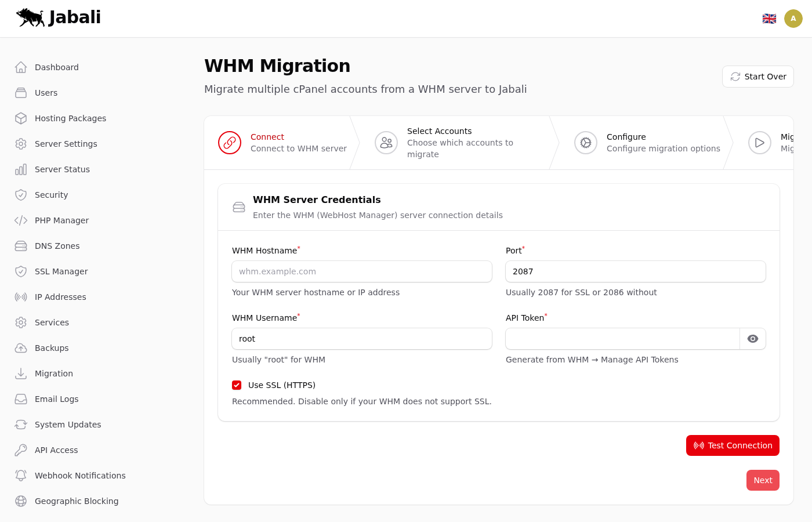Viewport: 812px width, 522px height.
Task: Click the PHP Manager code icon
Action: point(21,220)
